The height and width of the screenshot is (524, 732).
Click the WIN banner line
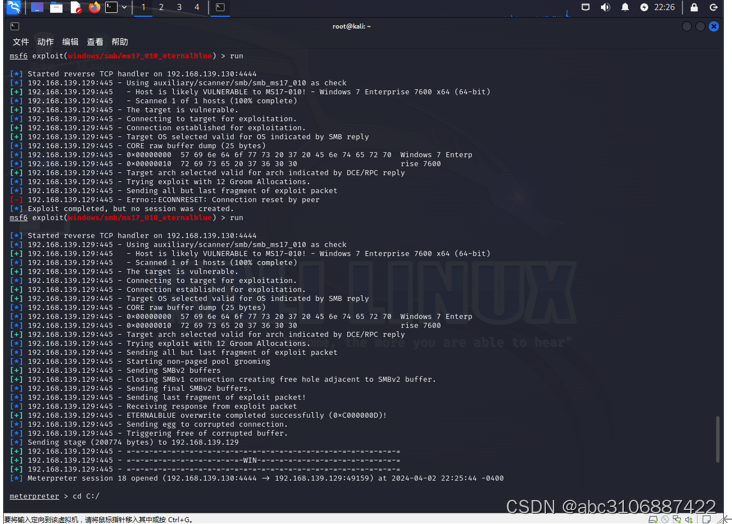click(205, 460)
